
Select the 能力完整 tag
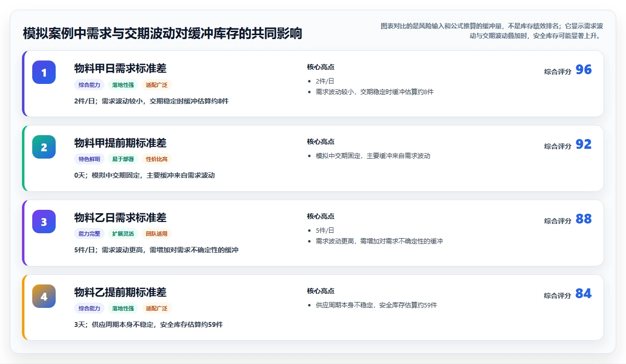pyautogui.click(x=89, y=234)
